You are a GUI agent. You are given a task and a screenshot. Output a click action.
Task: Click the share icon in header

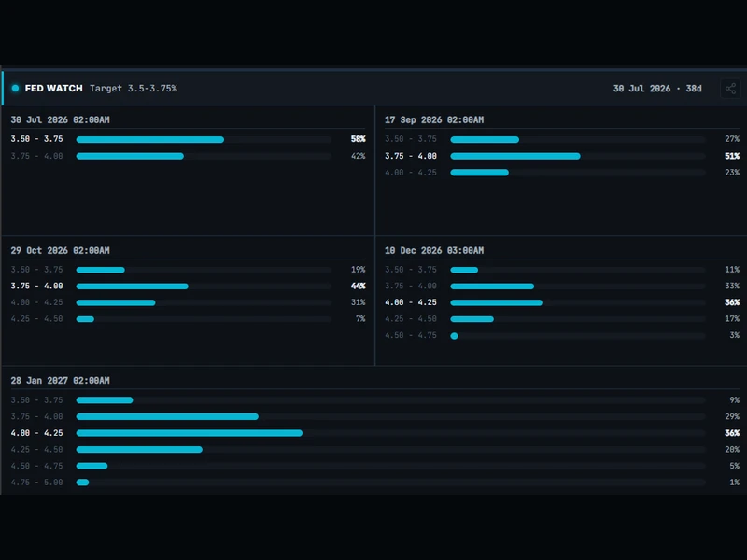pyautogui.click(x=730, y=89)
